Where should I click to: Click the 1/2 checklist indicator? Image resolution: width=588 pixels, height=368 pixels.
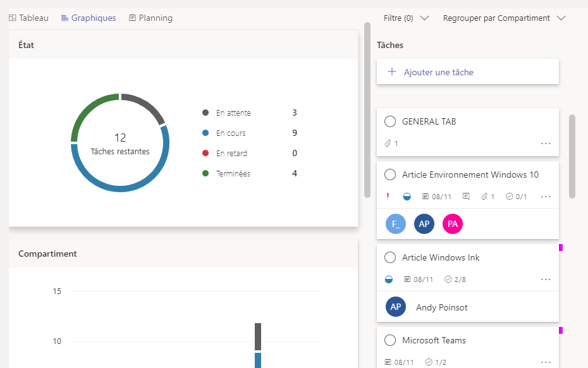436,362
